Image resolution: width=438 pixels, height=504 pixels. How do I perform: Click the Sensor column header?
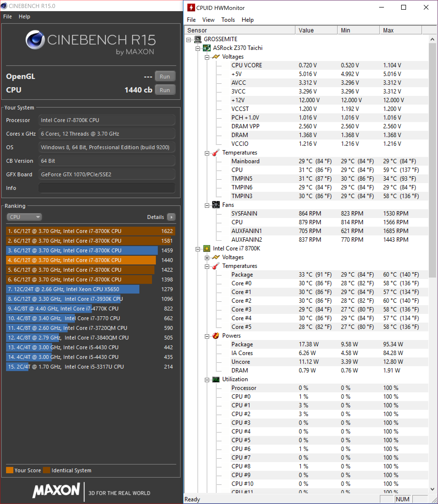(x=239, y=30)
